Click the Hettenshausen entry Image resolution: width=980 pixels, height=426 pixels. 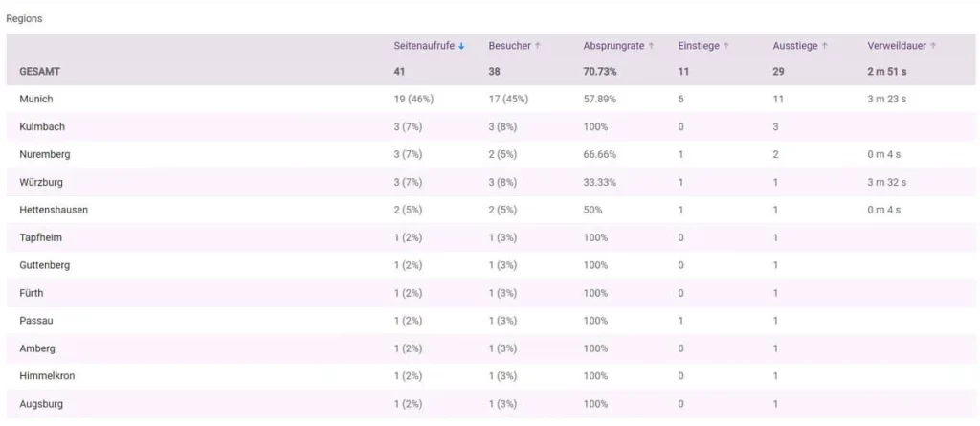[54, 211]
